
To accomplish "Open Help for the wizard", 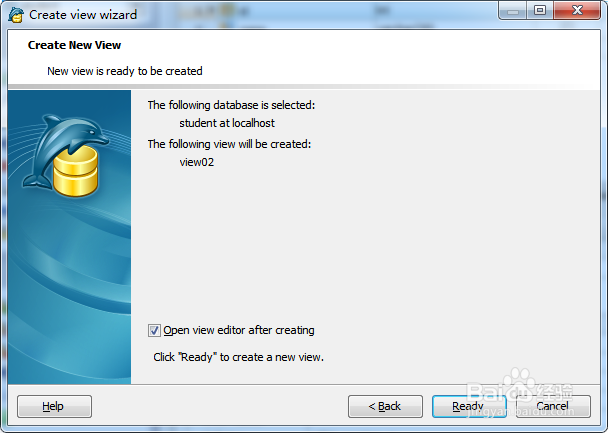I will [54, 406].
